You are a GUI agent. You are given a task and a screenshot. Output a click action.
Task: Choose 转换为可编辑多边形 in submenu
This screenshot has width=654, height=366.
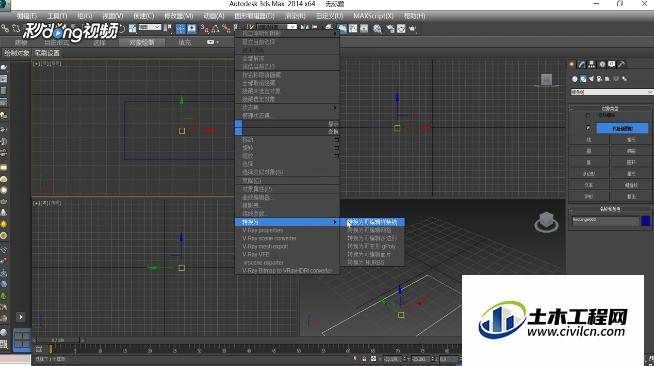pyautogui.click(x=372, y=238)
